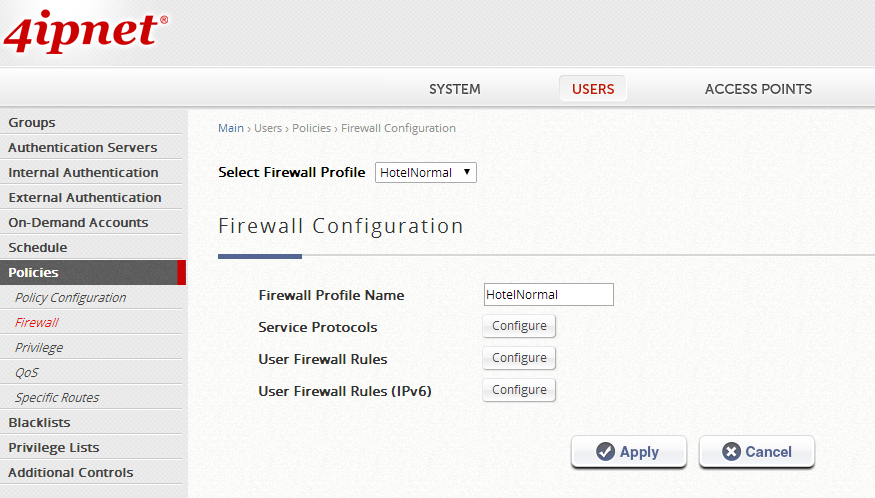Switch to the ACCESS POINTS tab
Image resolution: width=875 pixels, height=498 pixels.
pos(758,89)
